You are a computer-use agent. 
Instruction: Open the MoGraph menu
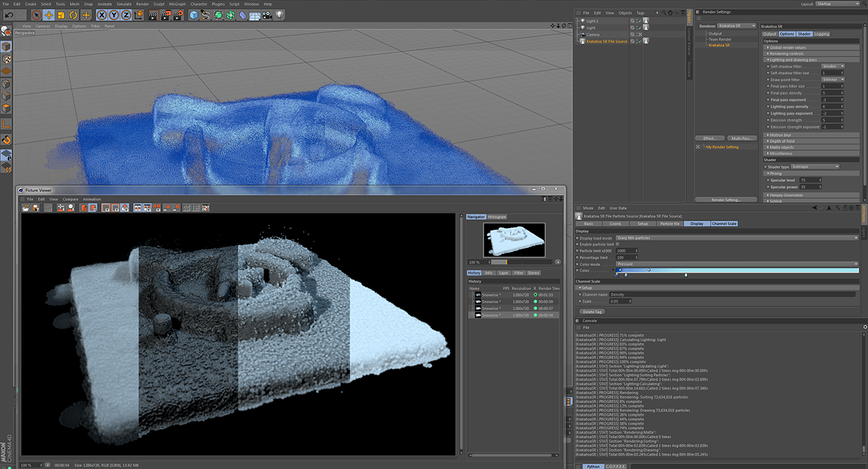178,3
